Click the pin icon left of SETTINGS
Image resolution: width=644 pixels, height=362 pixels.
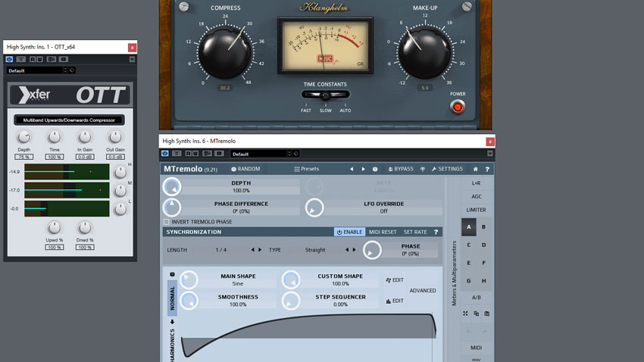[423, 169]
